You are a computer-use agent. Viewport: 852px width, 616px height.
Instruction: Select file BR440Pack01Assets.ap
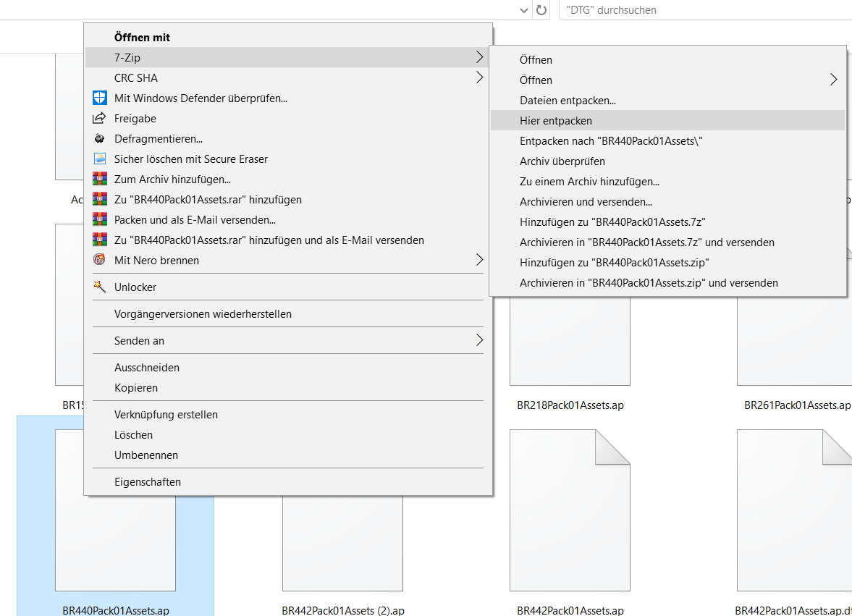pos(115,516)
